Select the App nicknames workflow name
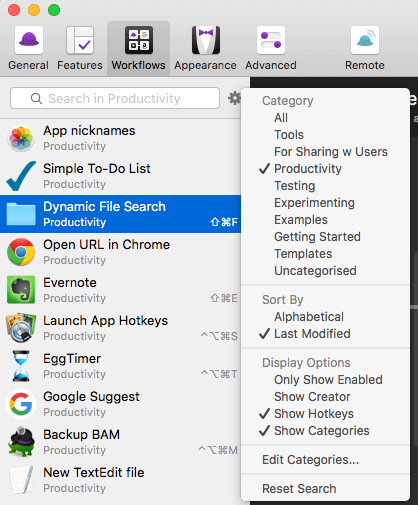The image size is (418, 505). point(89,131)
